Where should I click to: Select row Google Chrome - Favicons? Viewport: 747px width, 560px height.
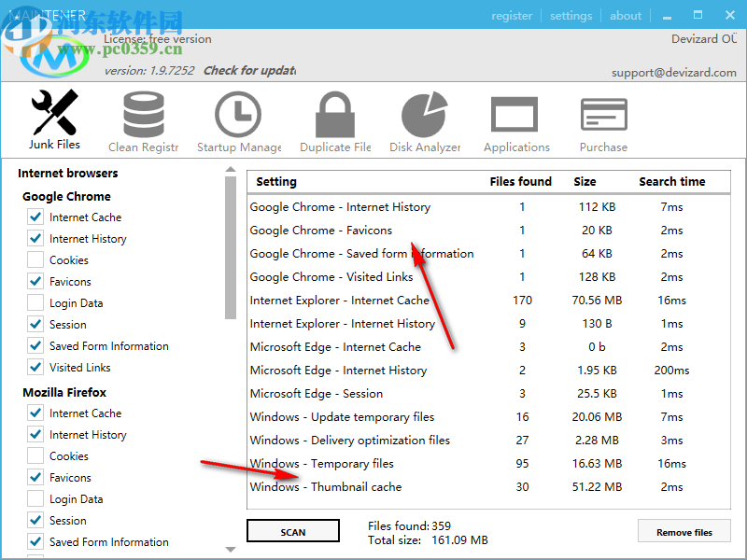(488, 231)
